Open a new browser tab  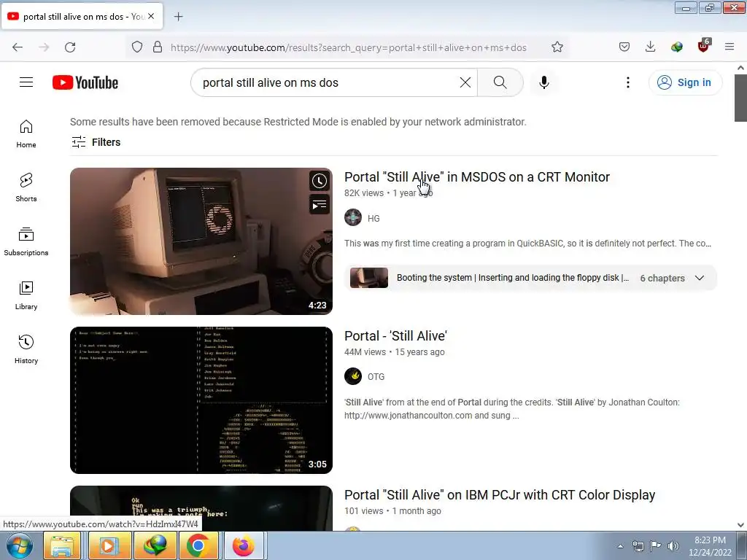(178, 17)
